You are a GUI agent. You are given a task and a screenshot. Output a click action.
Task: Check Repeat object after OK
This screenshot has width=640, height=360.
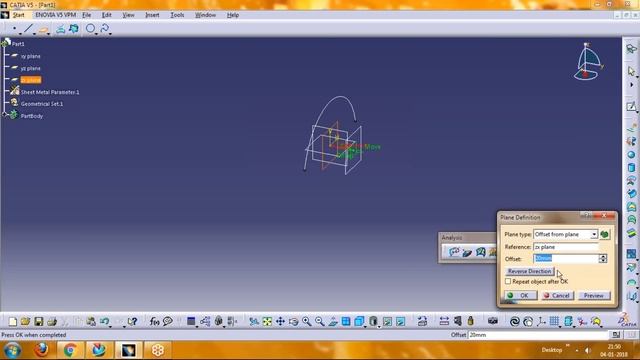(508, 281)
